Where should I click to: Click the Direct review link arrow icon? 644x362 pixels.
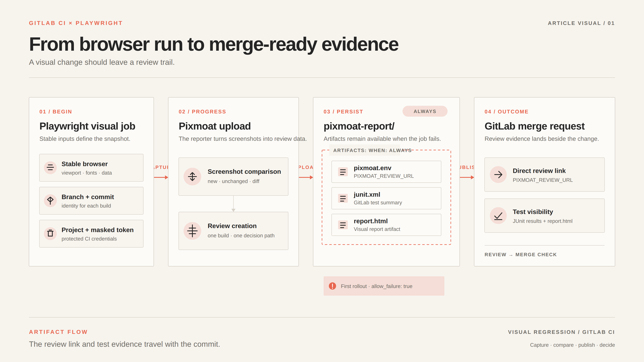(x=498, y=175)
